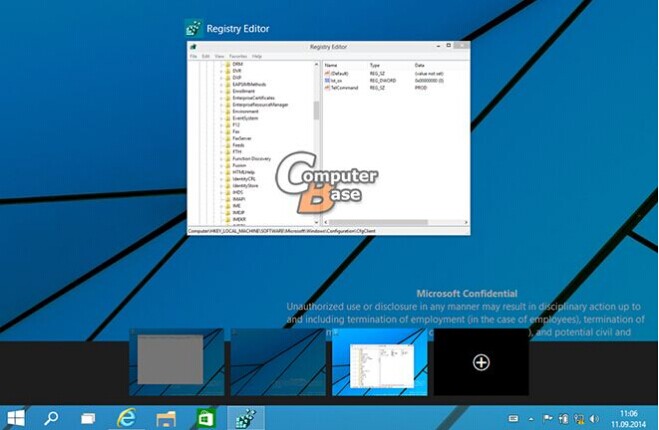Select the EnterpriseResourceManager key
This screenshot has width=659, height=430.
tap(260, 105)
